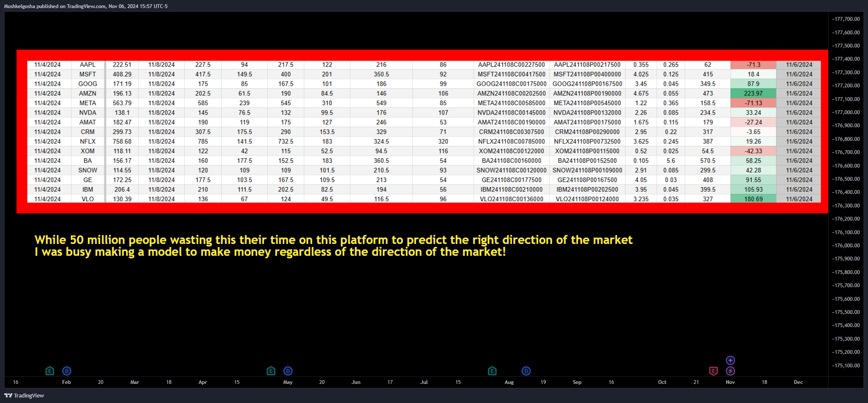
Task: Select the GOOG ticker cell
Action: 88,84
